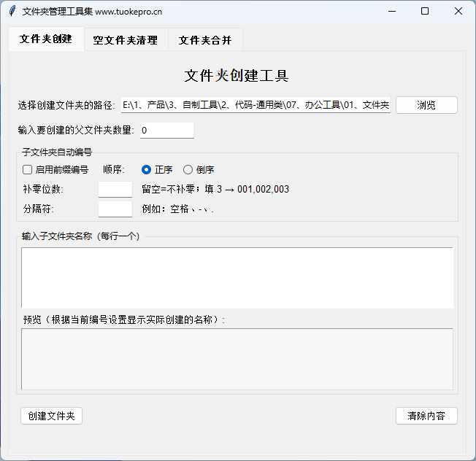The image size is (476, 461).
Task: Click the 文件夹创建工具 heading
Action: point(237,76)
